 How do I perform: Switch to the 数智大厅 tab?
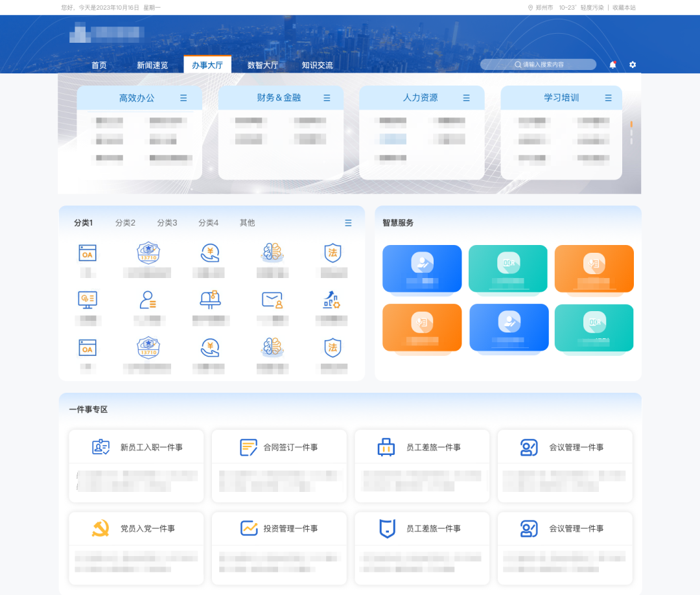pyautogui.click(x=262, y=65)
